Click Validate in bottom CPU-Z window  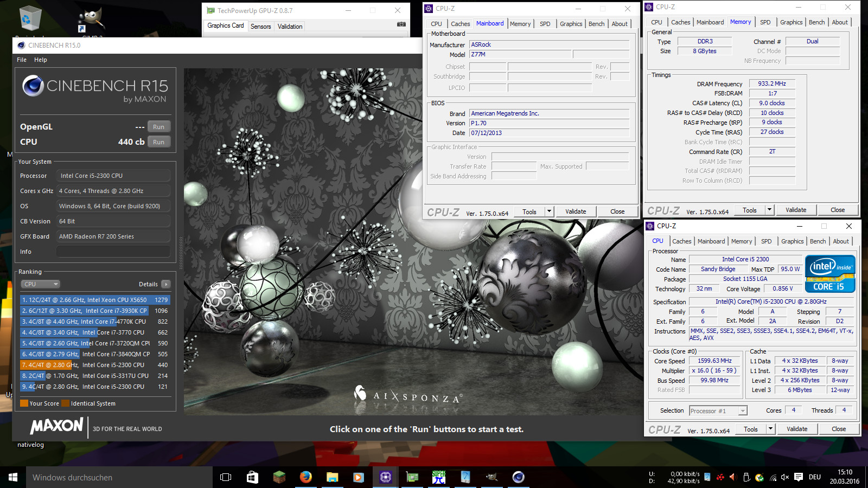coord(797,429)
